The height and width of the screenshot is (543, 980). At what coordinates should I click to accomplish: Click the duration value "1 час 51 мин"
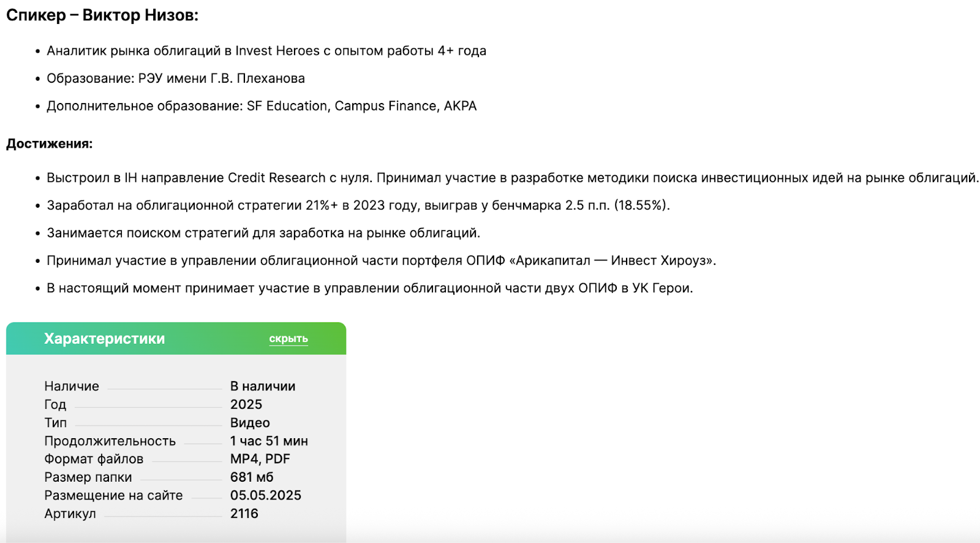[269, 441]
